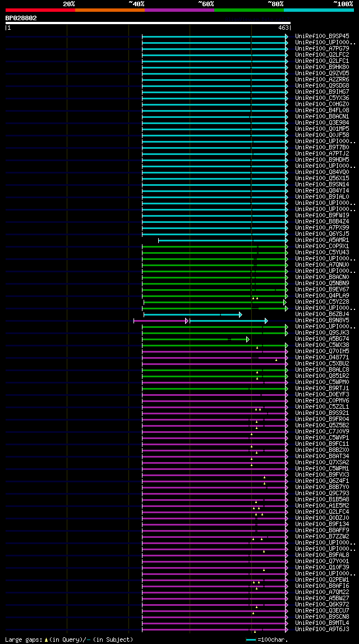359x644 pixels.
Task: Click the UniRef100_B9FC11 label
Action: (x=322, y=444)
